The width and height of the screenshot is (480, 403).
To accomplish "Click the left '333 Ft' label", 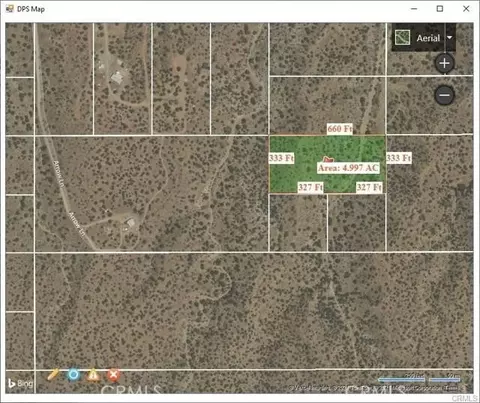I will pyautogui.click(x=281, y=158).
